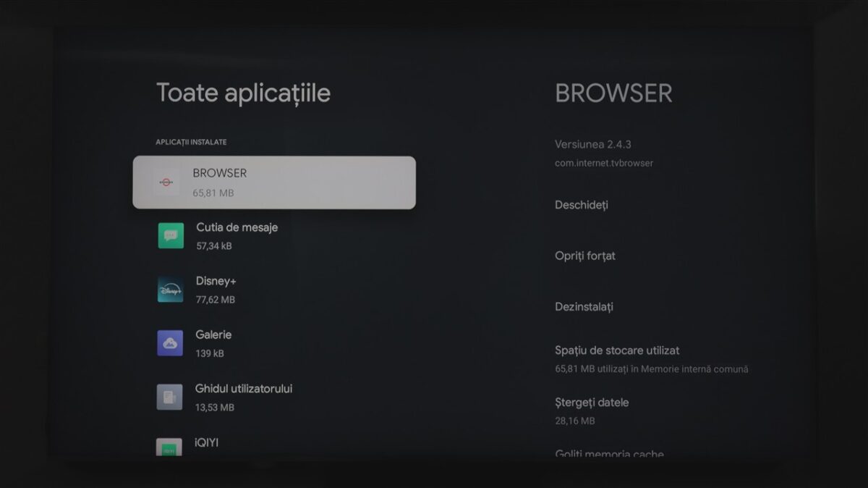Screen dimensions: 868x488
Task: Choose Dezinstalați to uninstall BROWSER
Action: coord(584,307)
